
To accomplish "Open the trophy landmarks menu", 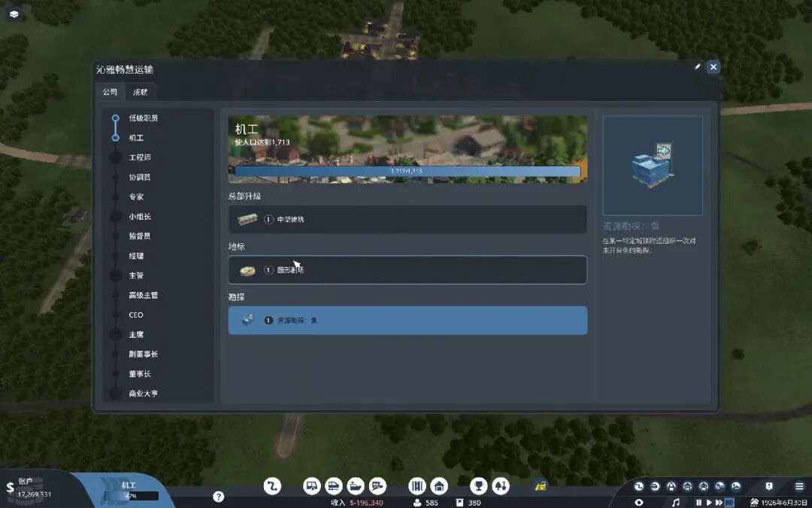I will (x=478, y=485).
